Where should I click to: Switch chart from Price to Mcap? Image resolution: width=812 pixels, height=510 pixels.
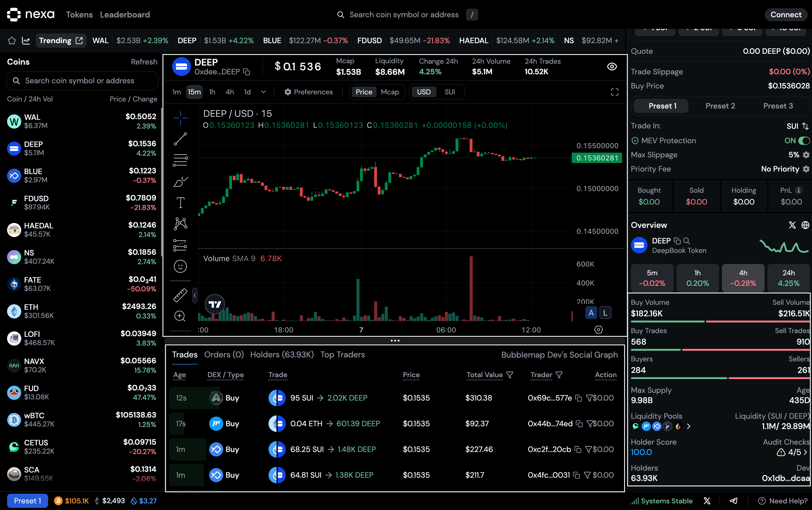tap(390, 92)
